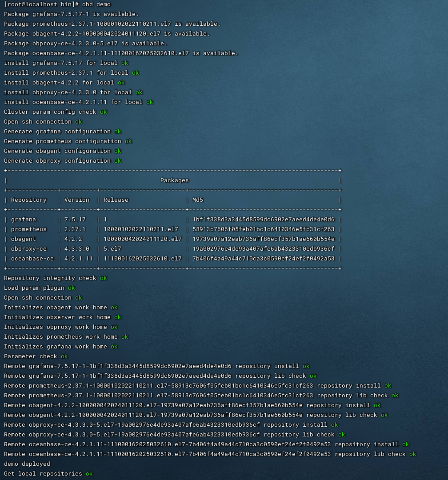The width and height of the screenshot is (448, 480).
Task: Click "Cluster param config check" text
Action: [50, 112]
